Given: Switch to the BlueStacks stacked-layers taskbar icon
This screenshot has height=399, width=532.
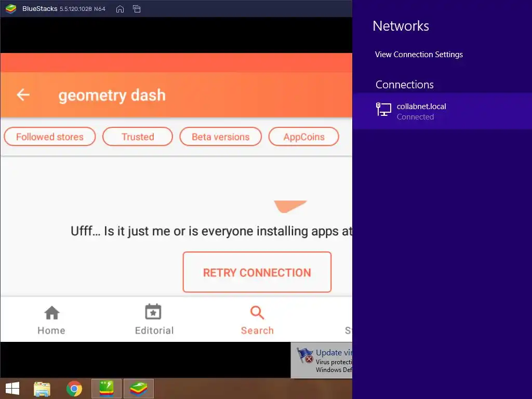Looking at the screenshot, I should tap(138, 389).
